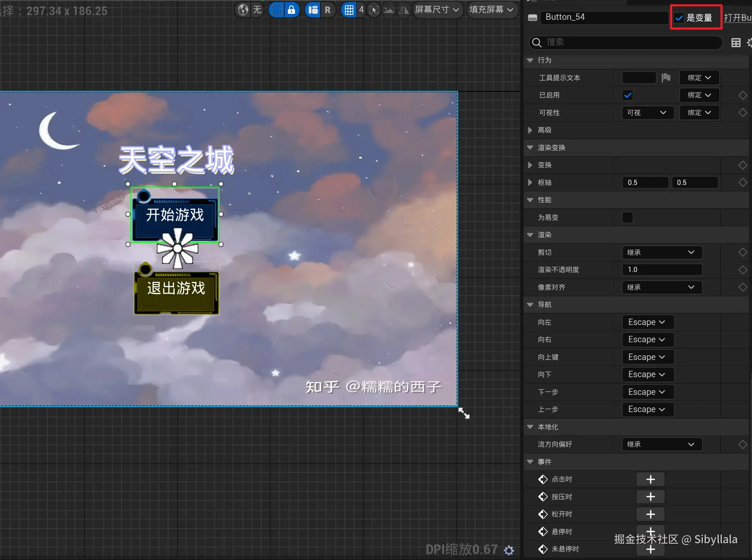
Task: Select the 退出游戏 button widget on canvas
Action: pos(176,289)
